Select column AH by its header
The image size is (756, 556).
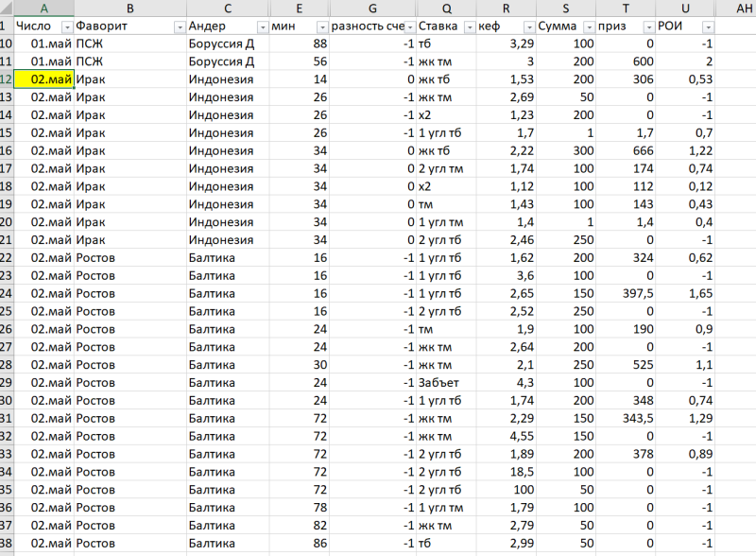735,9
